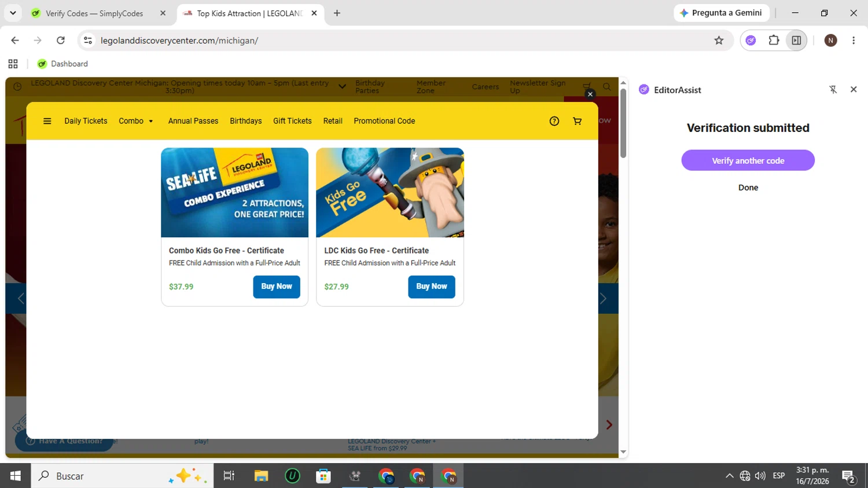Open the shopping cart in yellow bar
The width and height of the screenshot is (868, 488).
[577, 121]
